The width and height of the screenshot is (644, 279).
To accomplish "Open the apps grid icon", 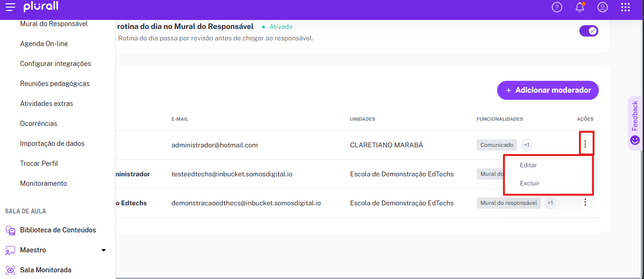I will pos(625,7).
